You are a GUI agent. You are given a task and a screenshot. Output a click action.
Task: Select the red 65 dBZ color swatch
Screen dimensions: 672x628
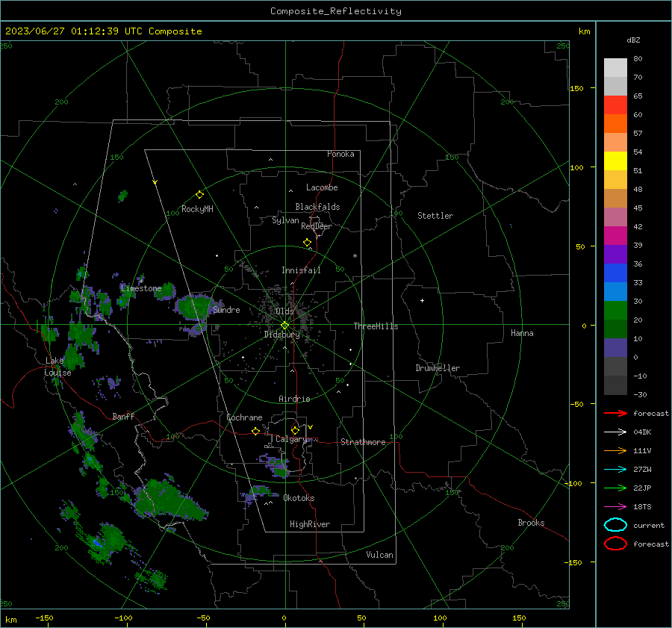tap(615, 105)
